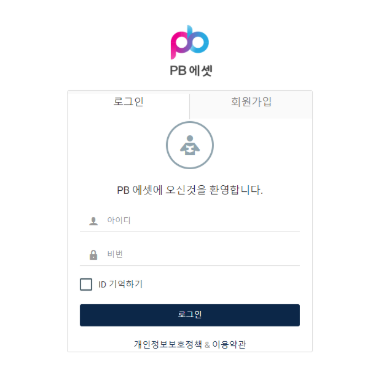The height and width of the screenshot is (390, 371).
Task: Click the person icon beside 아이디
Action: point(93,221)
